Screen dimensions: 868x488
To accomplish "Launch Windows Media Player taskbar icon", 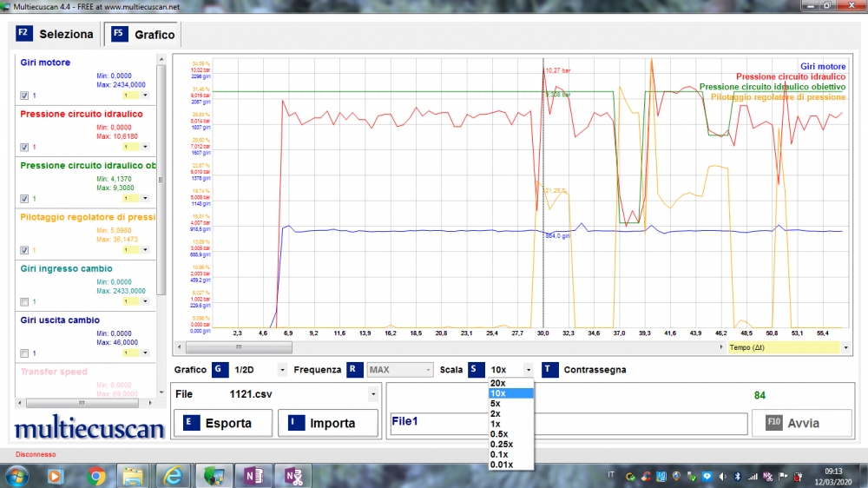I will coord(56,475).
